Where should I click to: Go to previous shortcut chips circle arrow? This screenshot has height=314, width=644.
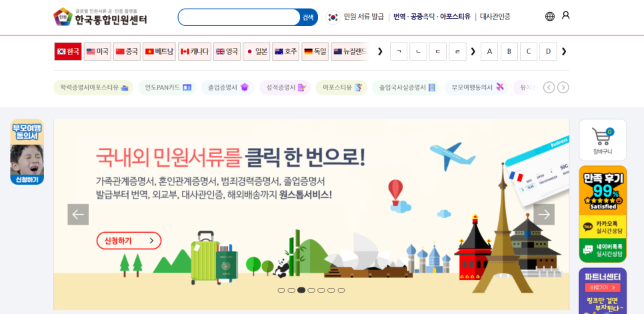click(x=549, y=87)
